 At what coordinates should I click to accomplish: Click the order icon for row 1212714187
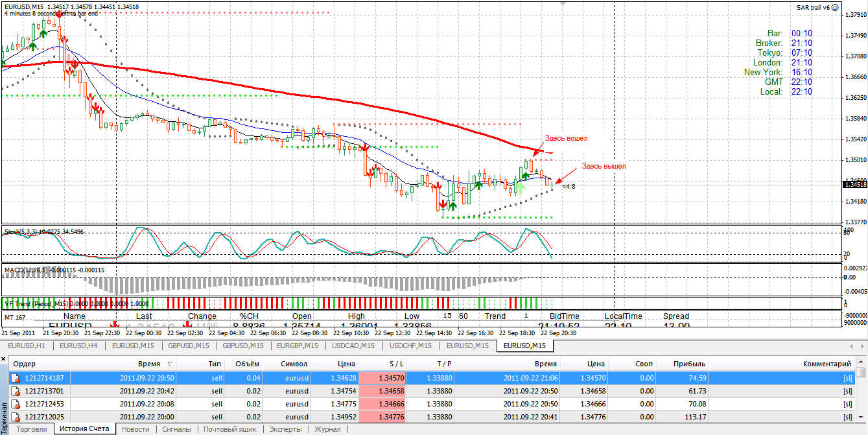[15, 377]
